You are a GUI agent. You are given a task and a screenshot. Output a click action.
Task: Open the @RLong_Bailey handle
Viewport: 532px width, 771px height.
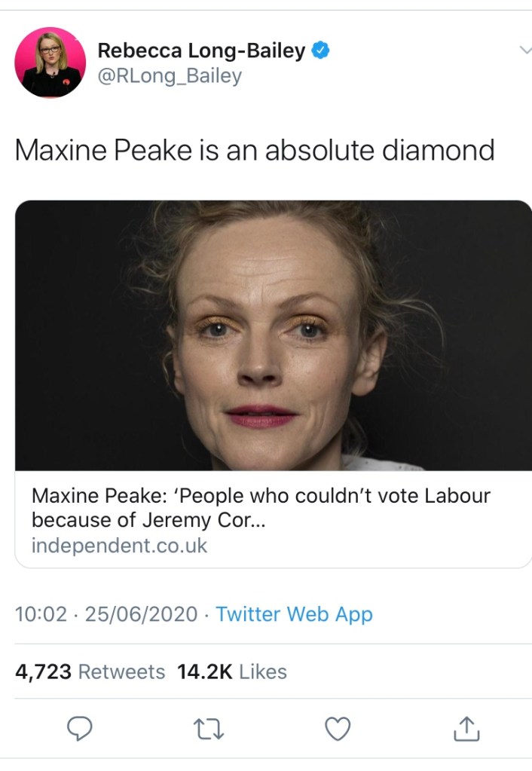coord(170,76)
